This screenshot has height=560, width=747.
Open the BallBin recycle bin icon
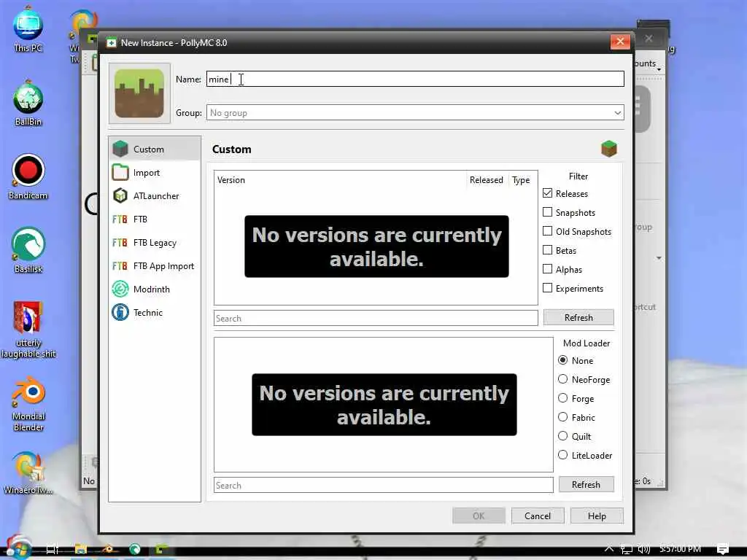point(28,104)
